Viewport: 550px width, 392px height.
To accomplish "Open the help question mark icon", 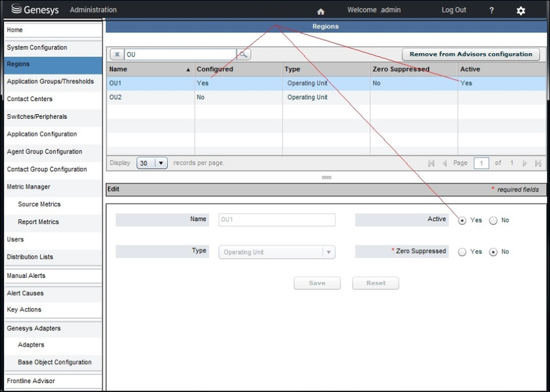I will [492, 10].
